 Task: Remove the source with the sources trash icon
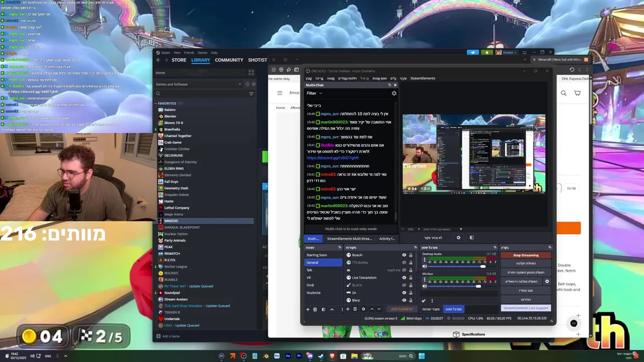click(355, 309)
